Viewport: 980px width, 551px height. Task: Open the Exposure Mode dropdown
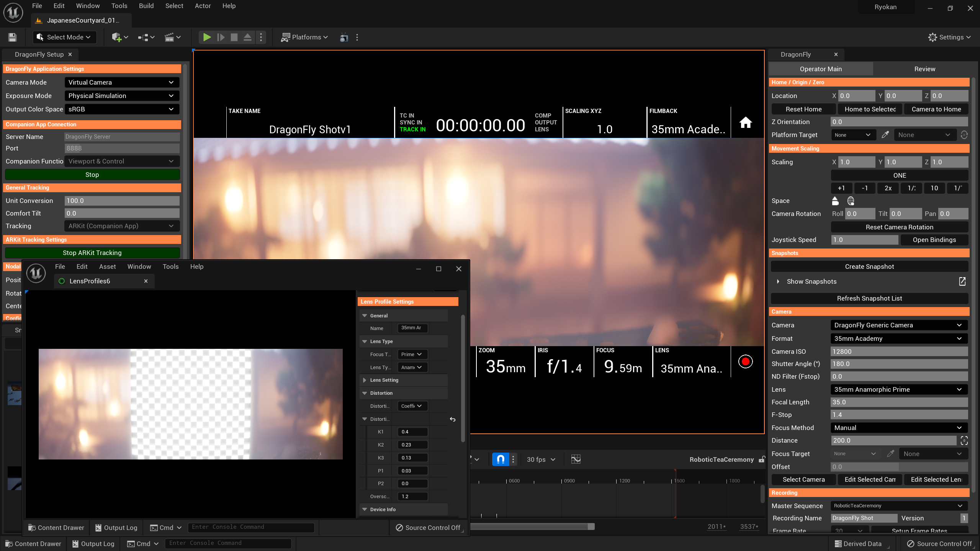122,96
